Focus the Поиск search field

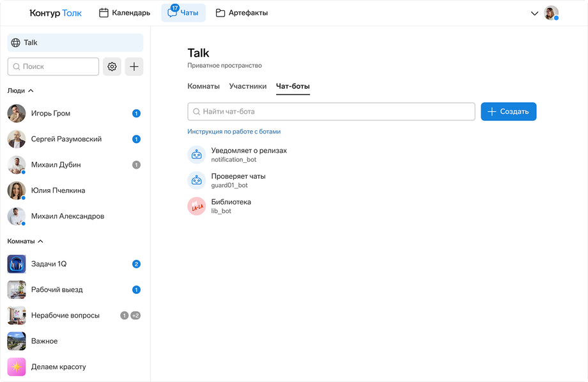53,66
